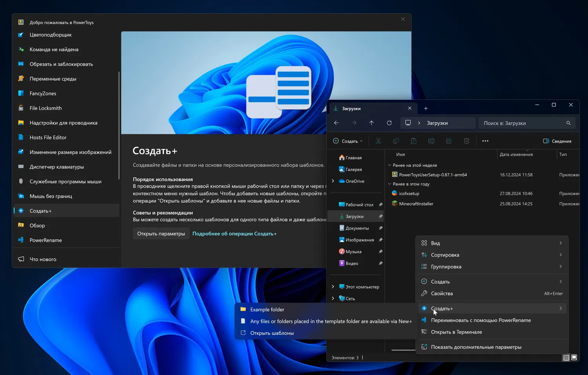
Task: Click the address bar chevron before Загрузки
Action: click(419, 123)
